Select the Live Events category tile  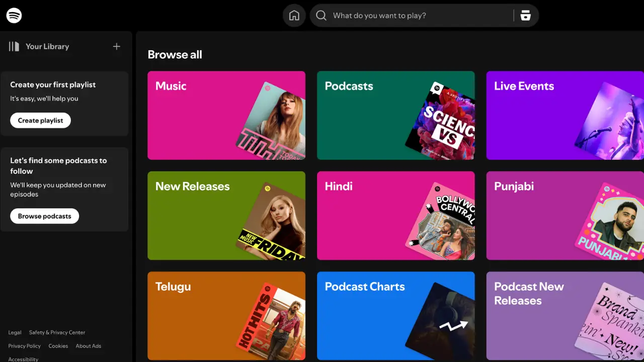[x=565, y=115]
